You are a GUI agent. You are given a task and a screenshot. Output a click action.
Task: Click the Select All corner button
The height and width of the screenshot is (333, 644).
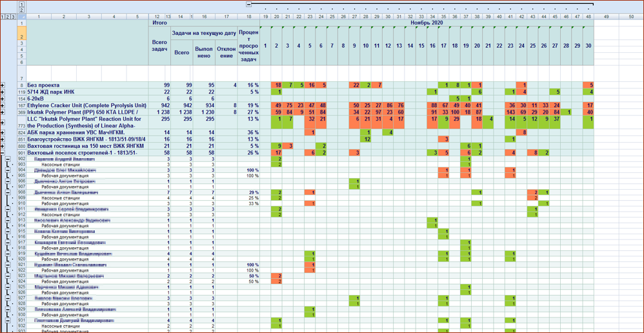(21, 17)
